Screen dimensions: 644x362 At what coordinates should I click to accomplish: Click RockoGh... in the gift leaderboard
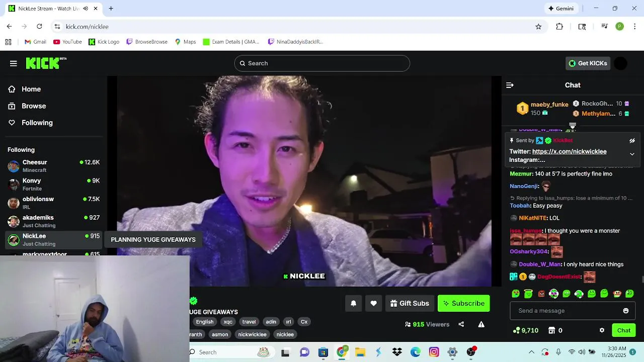coord(597,104)
